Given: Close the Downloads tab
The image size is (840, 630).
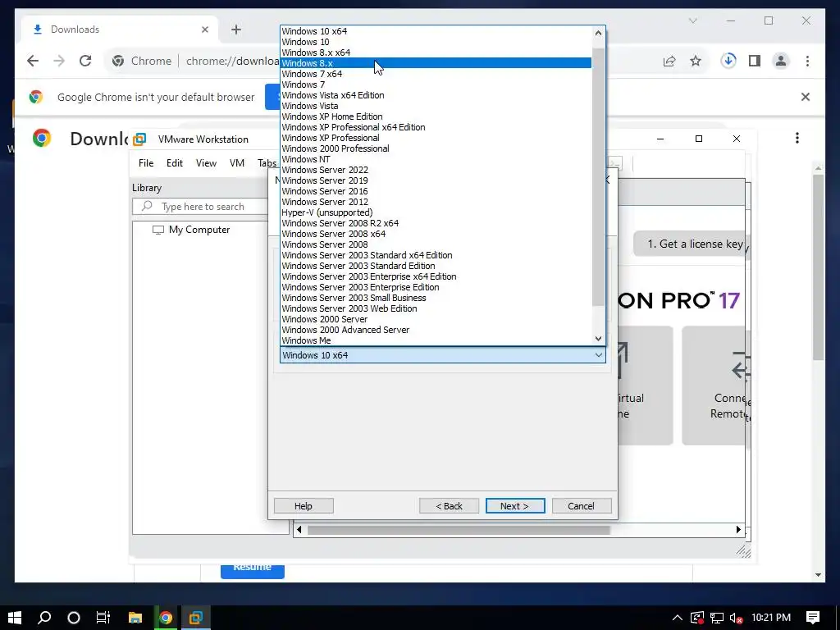Looking at the screenshot, I should click(x=204, y=30).
